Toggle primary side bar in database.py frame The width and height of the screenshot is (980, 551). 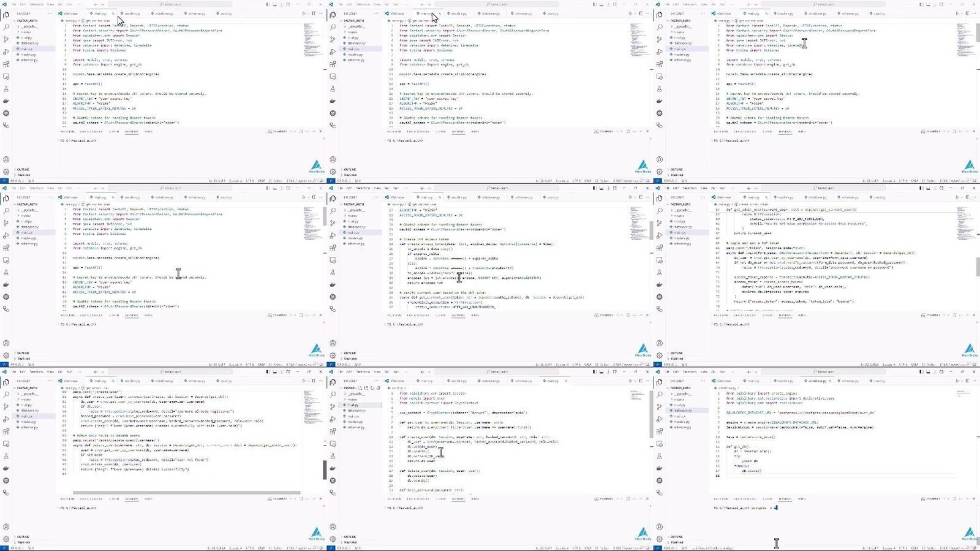coord(921,371)
